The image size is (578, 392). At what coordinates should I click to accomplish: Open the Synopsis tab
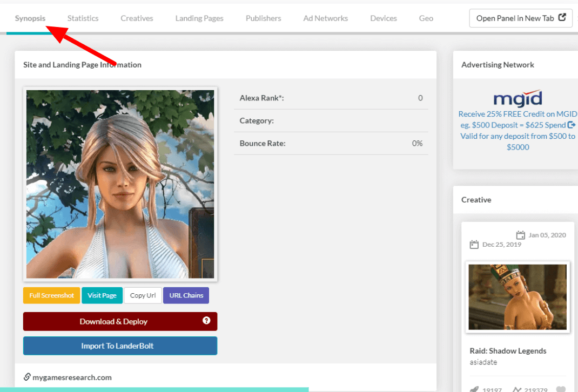[x=30, y=18]
